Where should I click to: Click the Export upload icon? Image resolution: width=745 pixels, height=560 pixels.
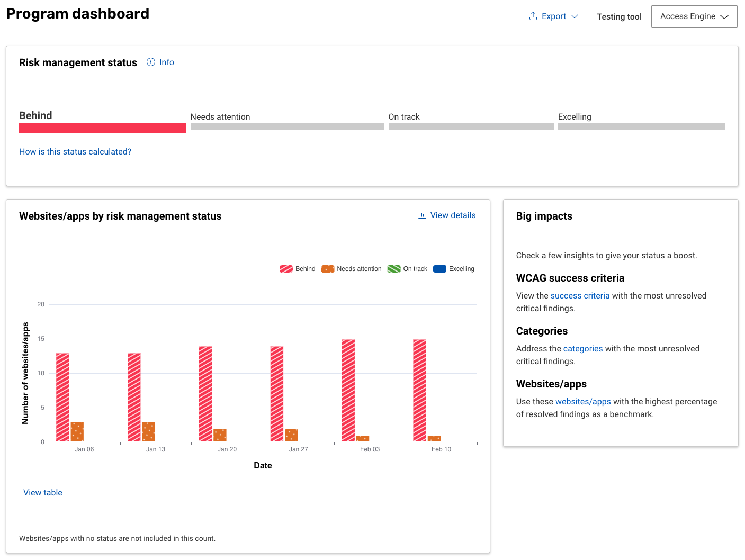point(532,16)
